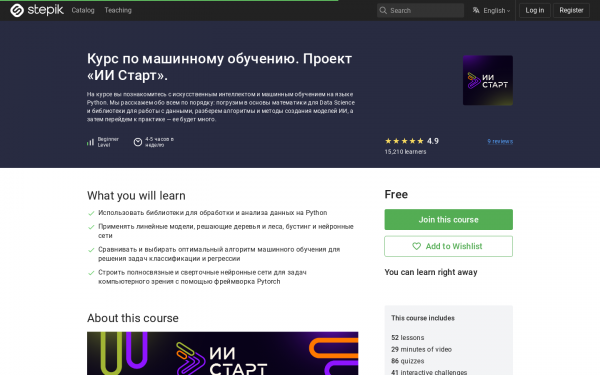Click the checkmark beside 'Строить полносвязные'

tap(91, 273)
